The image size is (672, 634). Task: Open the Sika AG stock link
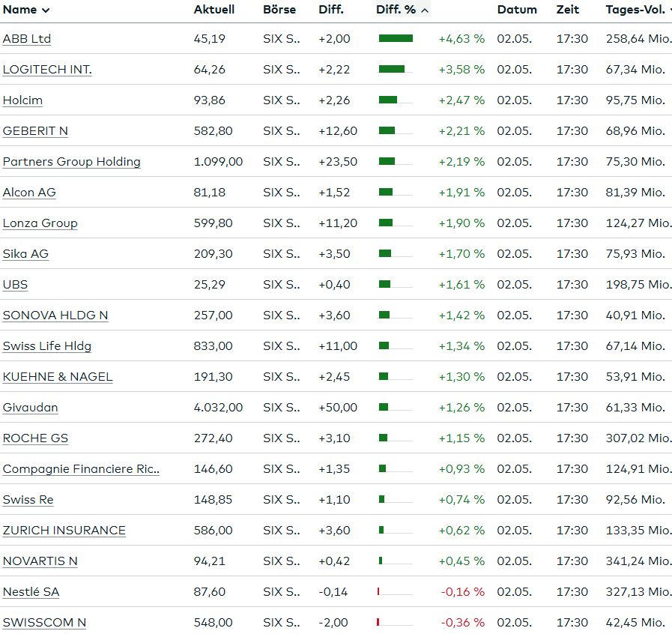pos(25,254)
